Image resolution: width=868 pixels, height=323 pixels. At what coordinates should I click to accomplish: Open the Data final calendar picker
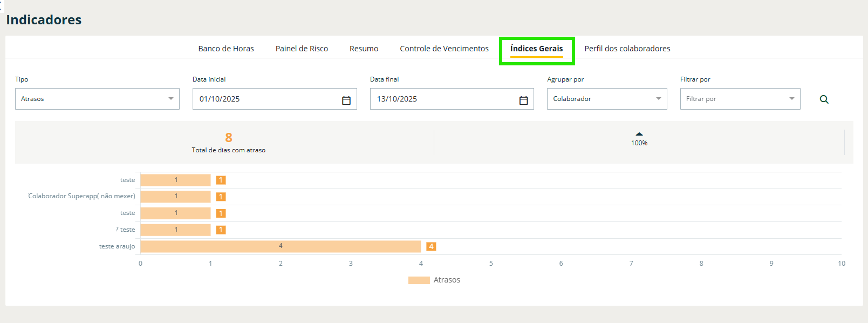(523, 100)
